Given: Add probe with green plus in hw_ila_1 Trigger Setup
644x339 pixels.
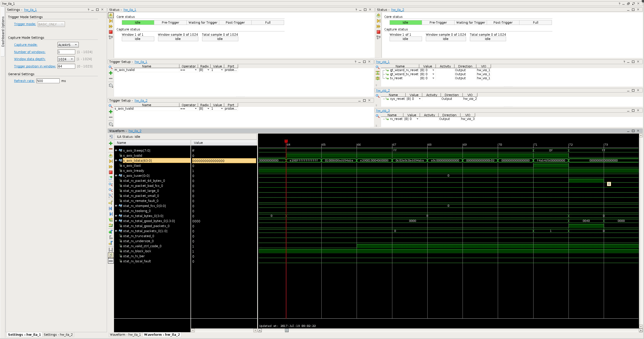Looking at the screenshot, I should click(110, 73).
